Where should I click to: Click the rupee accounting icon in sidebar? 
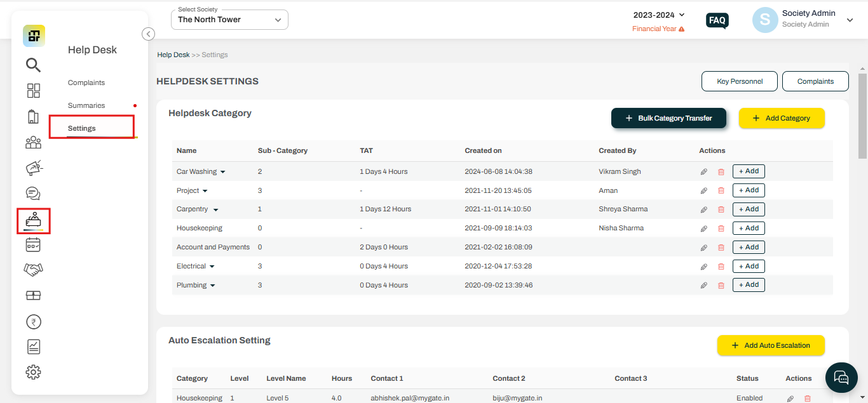33,322
